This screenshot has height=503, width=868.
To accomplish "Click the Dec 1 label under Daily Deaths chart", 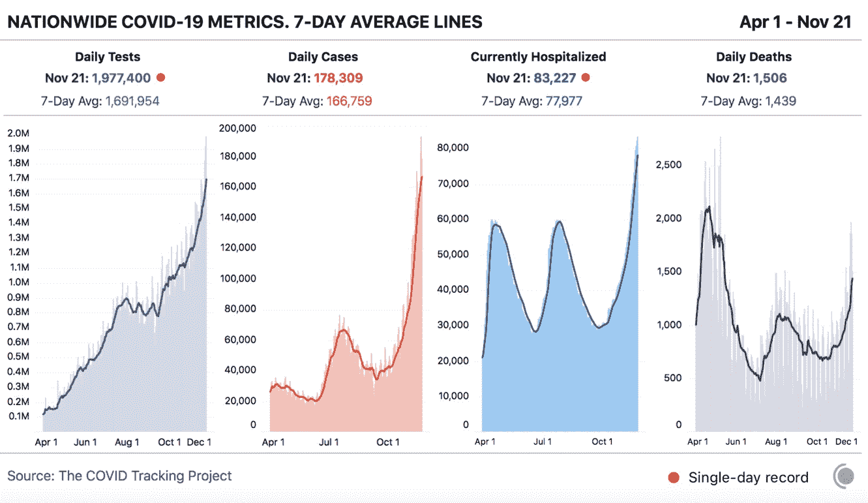I will click(846, 442).
